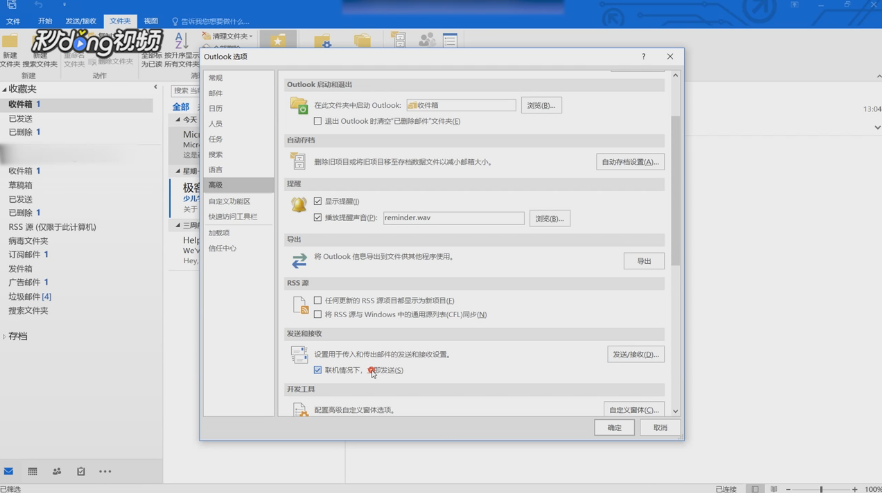Open the quick access toolbar dropdown
882x493 pixels.
point(64,5)
